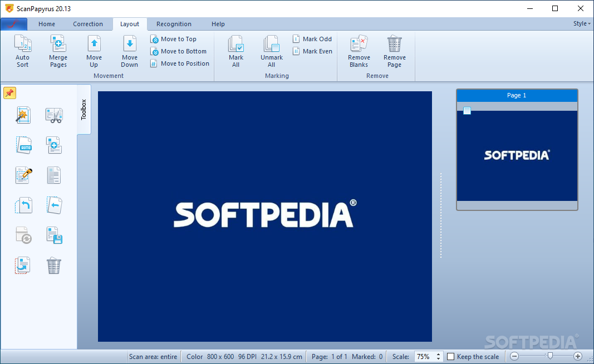Click the 'Page: 1 of 1' status entry
The image size is (594, 364).
pyautogui.click(x=329, y=356)
